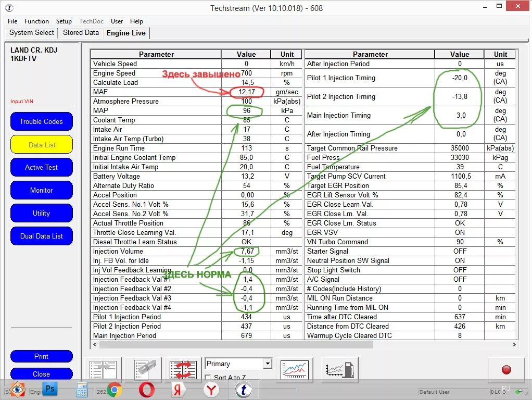The height and width of the screenshot is (400, 532).
Task: Select the VN Turbo Command row
Action: [410, 242]
